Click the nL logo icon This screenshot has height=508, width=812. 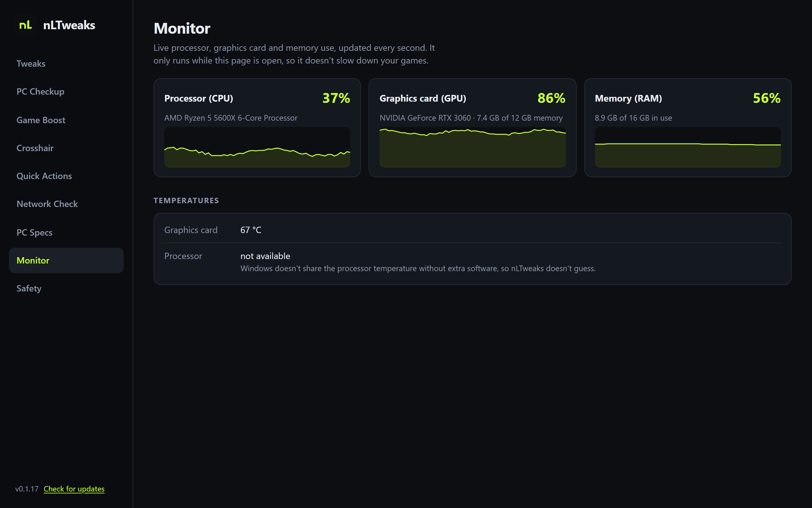(x=25, y=25)
